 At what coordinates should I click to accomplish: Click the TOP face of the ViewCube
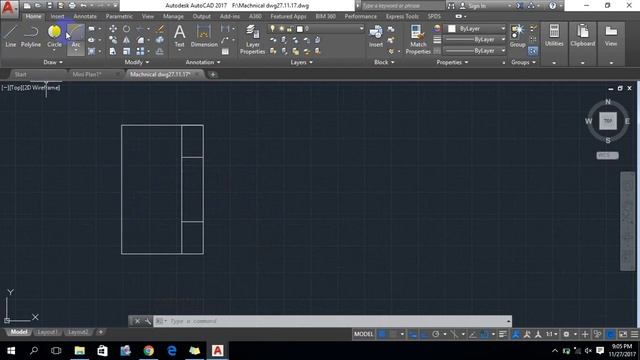608,121
